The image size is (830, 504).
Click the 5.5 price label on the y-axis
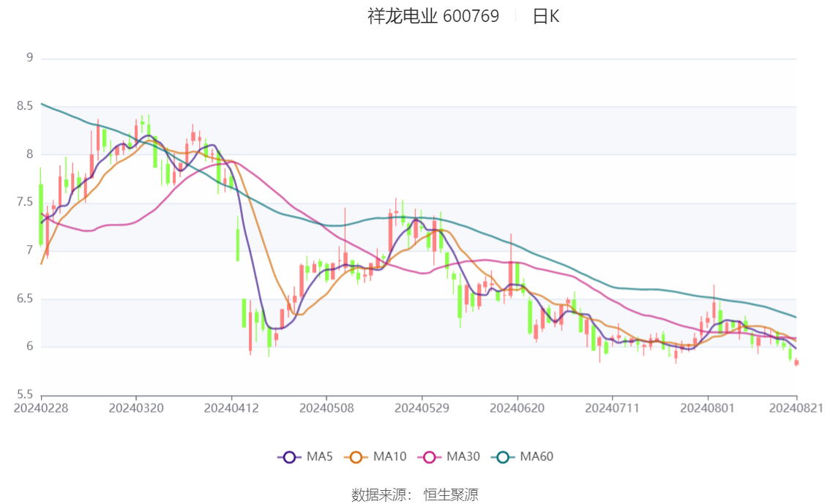(x=26, y=394)
